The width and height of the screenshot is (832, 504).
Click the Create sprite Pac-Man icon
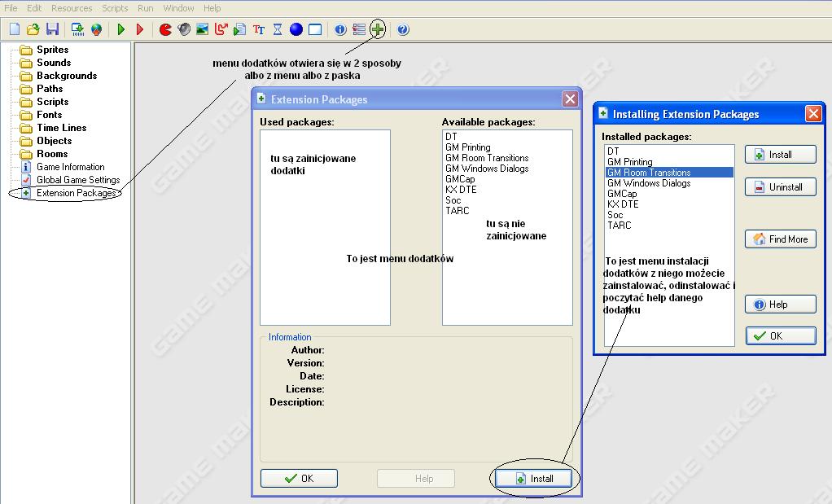[165, 30]
